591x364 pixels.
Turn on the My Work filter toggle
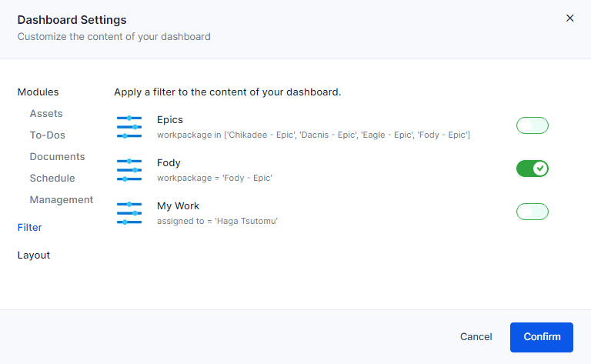coord(532,212)
